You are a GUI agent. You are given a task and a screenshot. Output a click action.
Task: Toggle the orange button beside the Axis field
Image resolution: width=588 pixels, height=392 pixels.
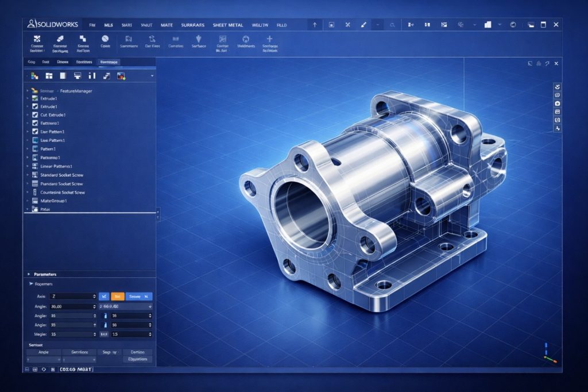[117, 296]
